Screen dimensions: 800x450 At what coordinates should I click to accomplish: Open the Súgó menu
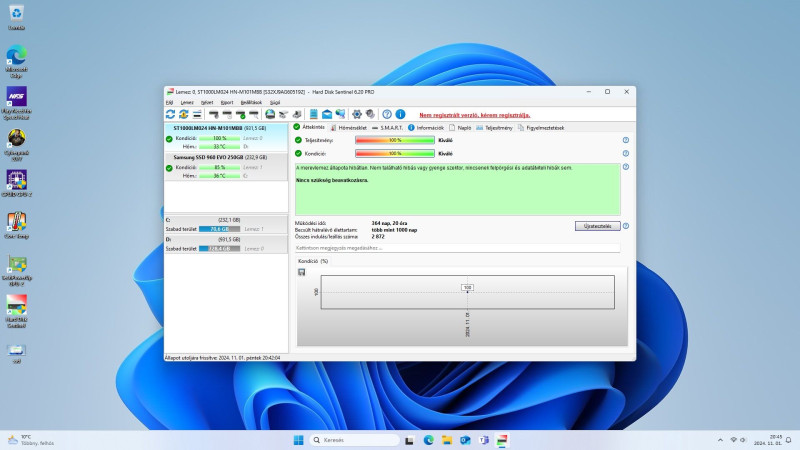click(275, 103)
